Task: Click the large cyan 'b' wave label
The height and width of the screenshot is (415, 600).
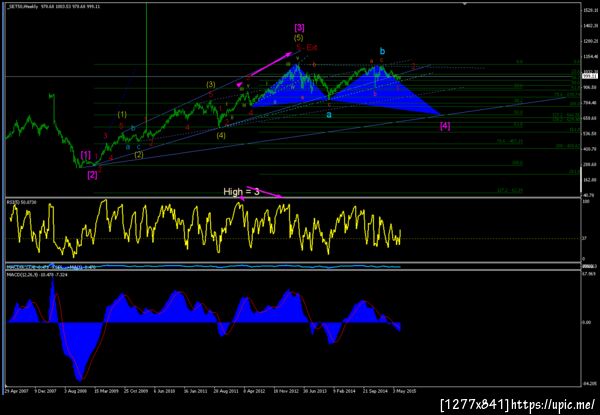Action: click(382, 51)
